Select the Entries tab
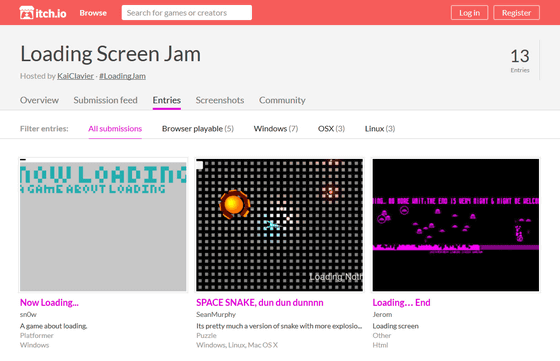Image resolution: width=560 pixels, height=361 pixels. (x=167, y=100)
